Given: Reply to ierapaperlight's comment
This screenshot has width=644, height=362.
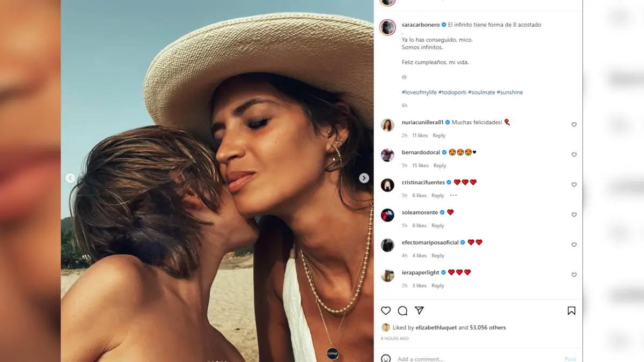Looking at the screenshot, I should point(438,286).
